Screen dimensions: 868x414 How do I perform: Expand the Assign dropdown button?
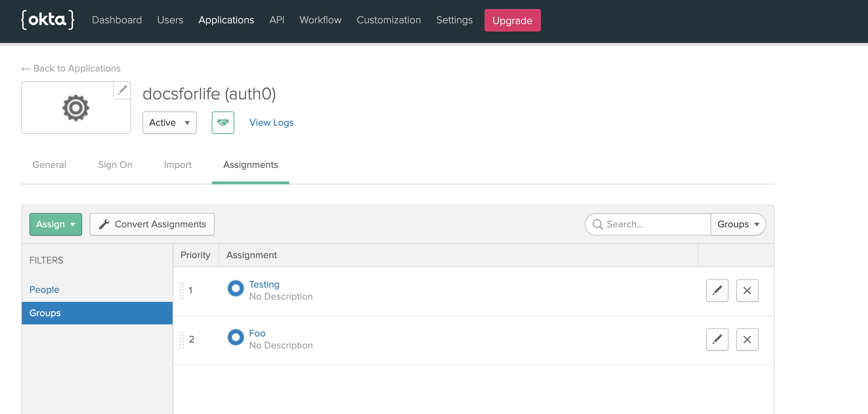click(x=56, y=224)
